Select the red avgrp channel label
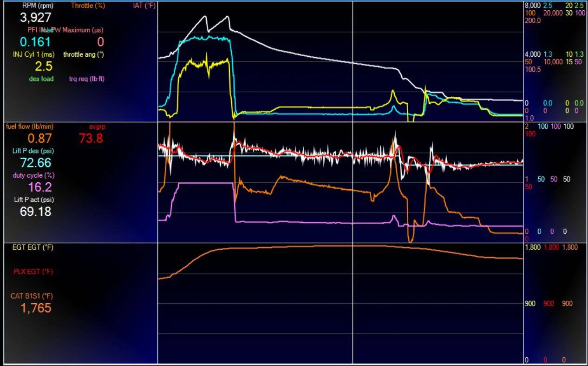The height and width of the screenshot is (366, 588). [x=97, y=126]
